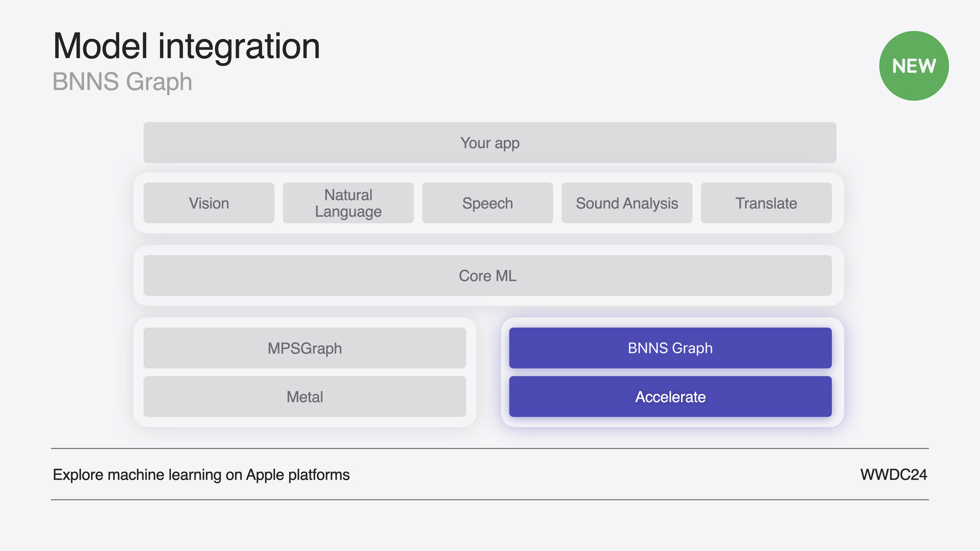Click the MPSGraph block
980x551 pixels.
(x=305, y=348)
